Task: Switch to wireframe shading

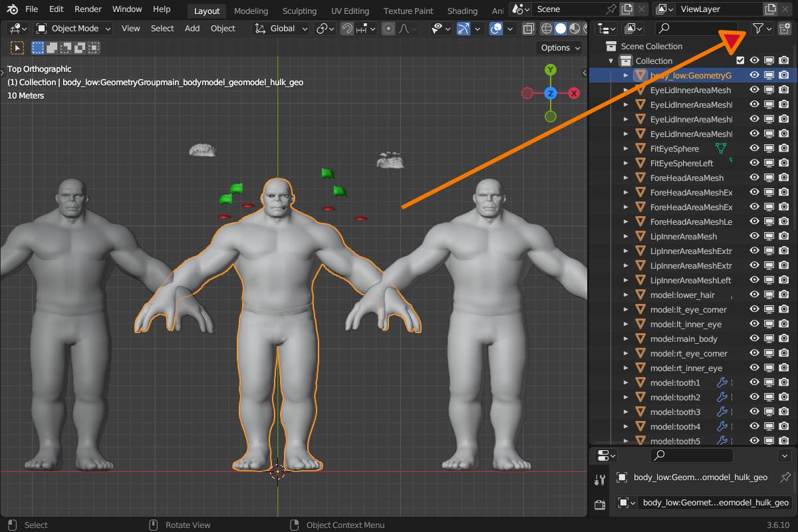Action: coord(547,29)
